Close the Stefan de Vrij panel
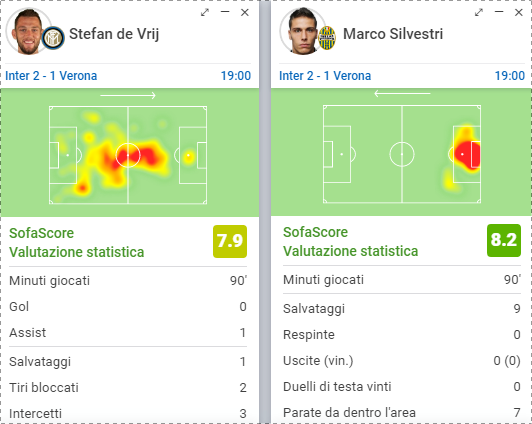This screenshot has height=424, width=532. coord(245,13)
